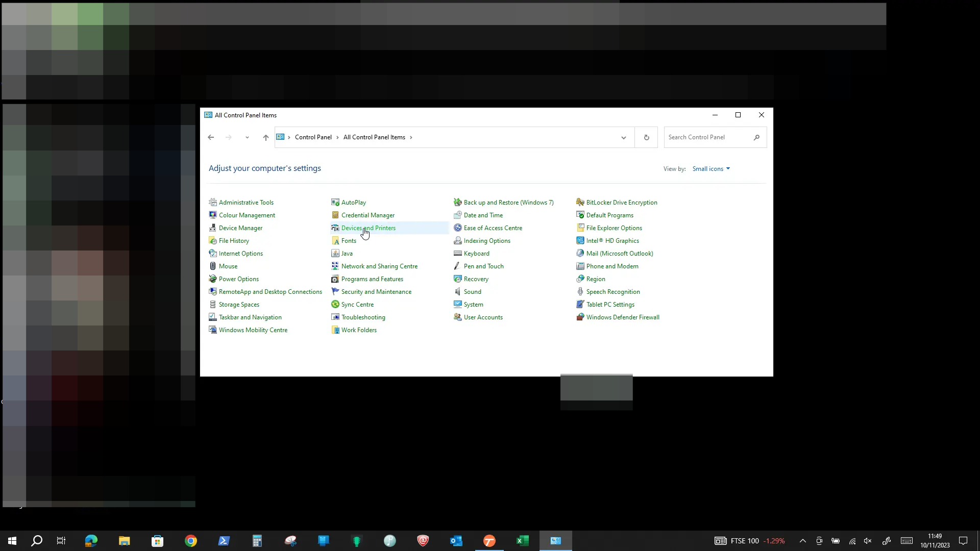Expand the chevron after All Control Panel Items

click(411, 137)
